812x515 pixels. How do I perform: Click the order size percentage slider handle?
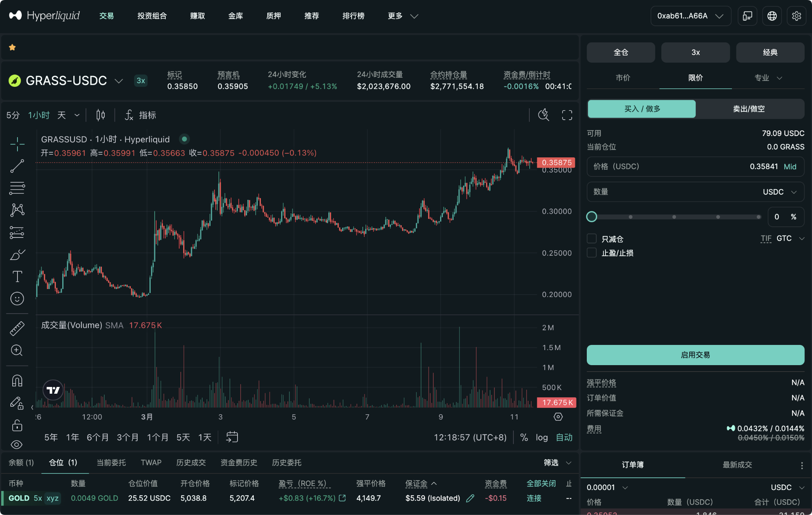(592, 217)
